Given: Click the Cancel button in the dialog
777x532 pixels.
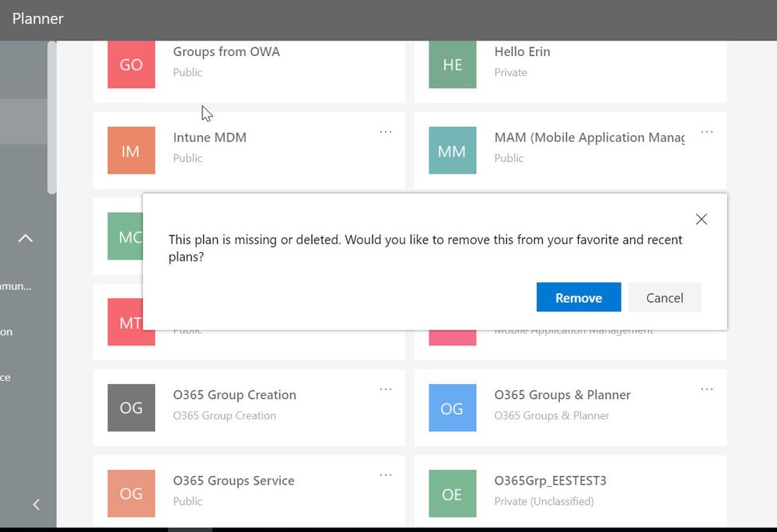Looking at the screenshot, I should [664, 297].
